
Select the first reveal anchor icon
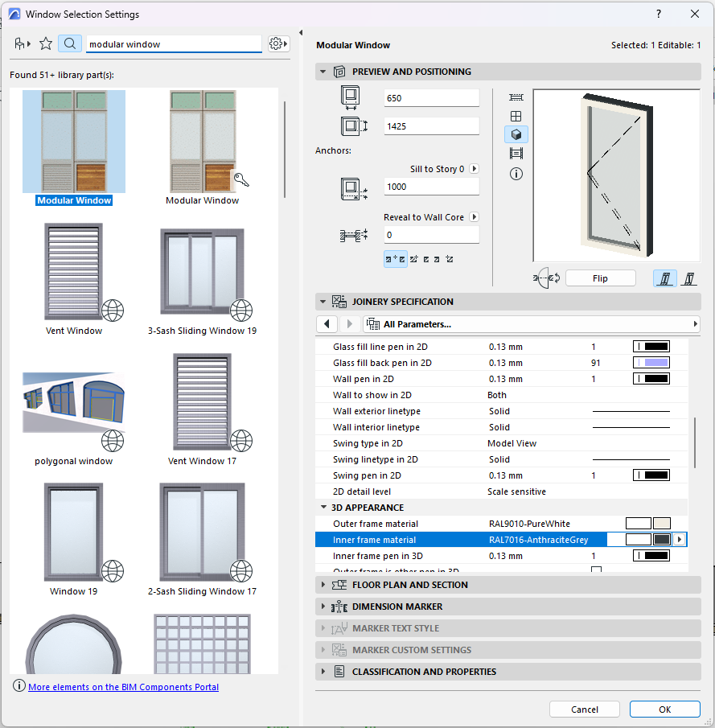pyautogui.click(x=395, y=259)
